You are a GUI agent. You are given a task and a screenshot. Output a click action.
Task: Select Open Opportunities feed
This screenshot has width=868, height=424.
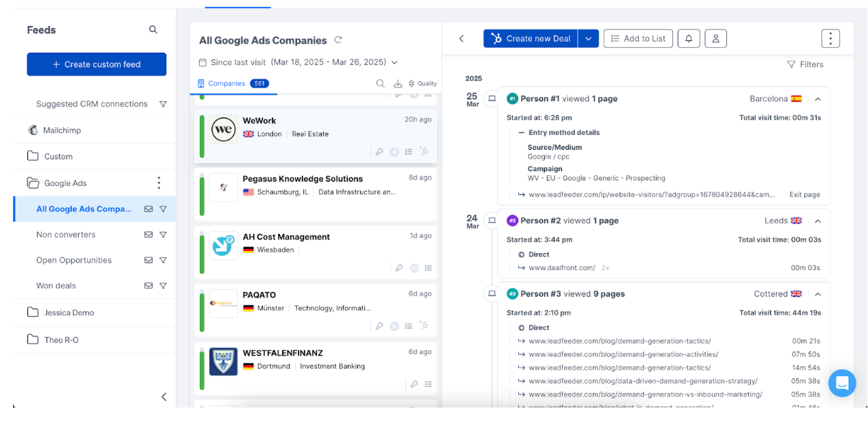pos(74,260)
